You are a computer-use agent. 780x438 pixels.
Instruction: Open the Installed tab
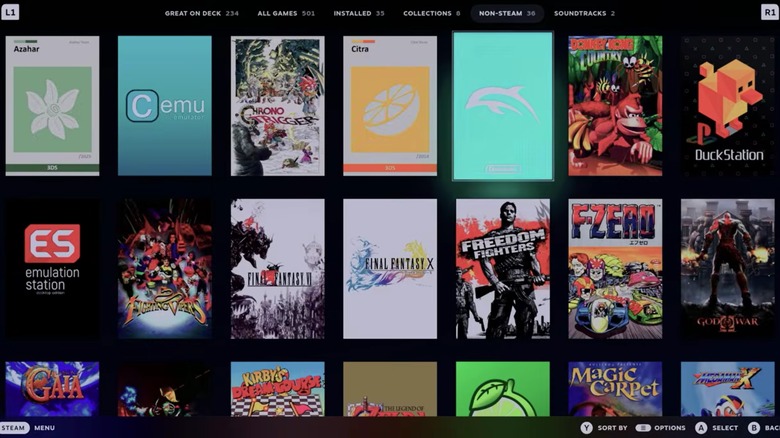(x=359, y=13)
